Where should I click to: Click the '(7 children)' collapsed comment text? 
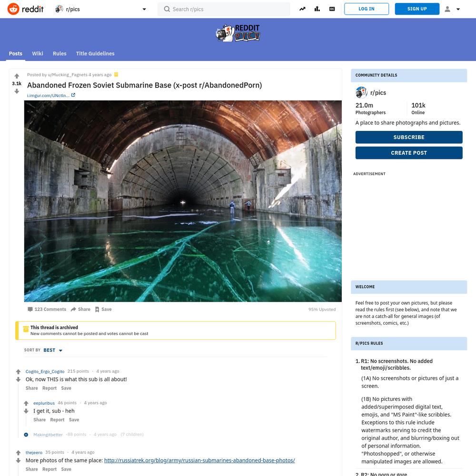[132, 435]
